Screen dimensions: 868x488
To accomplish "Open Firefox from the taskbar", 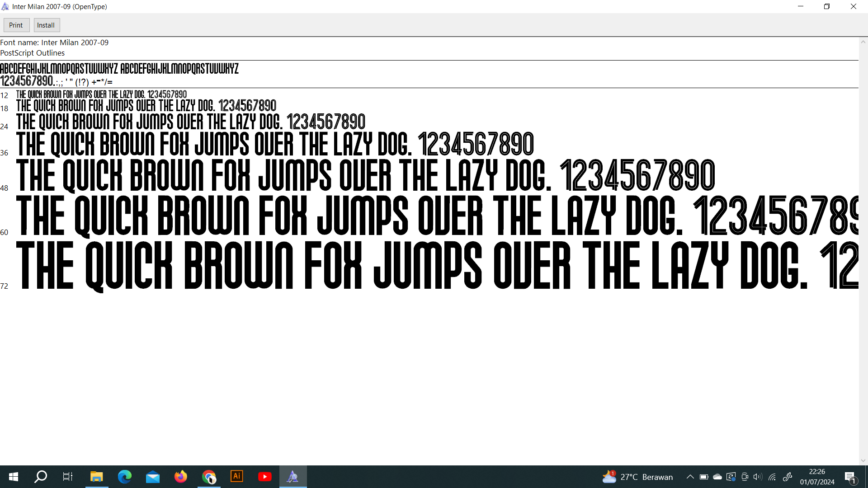I will coord(181,477).
